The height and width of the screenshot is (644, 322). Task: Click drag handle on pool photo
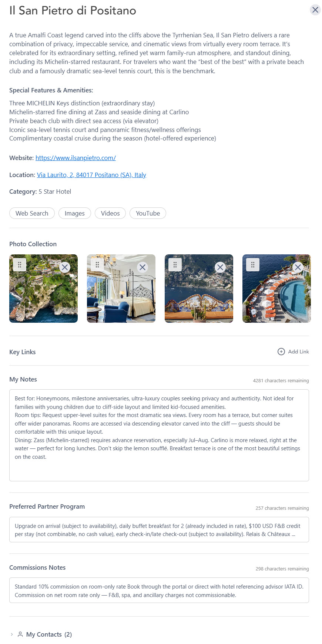pos(253,265)
